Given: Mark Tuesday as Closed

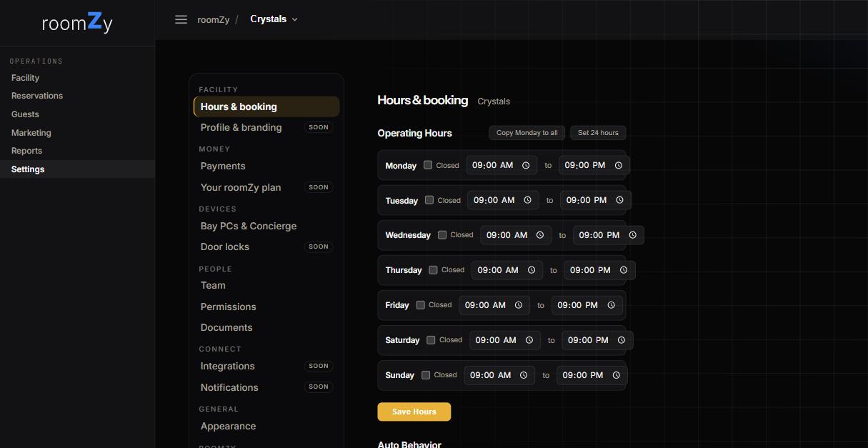Looking at the screenshot, I should pyautogui.click(x=429, y=200).
